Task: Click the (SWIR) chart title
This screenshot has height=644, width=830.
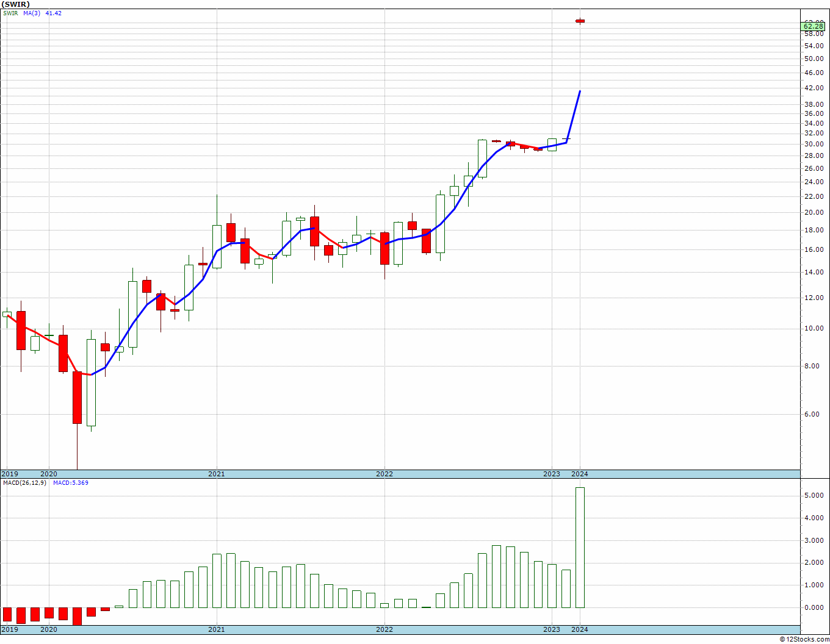Action: (16, 4)
